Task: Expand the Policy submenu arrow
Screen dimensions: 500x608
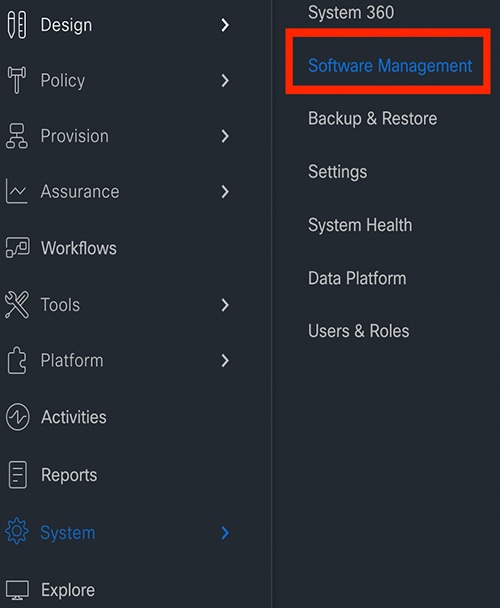Action: pos(225,81)
